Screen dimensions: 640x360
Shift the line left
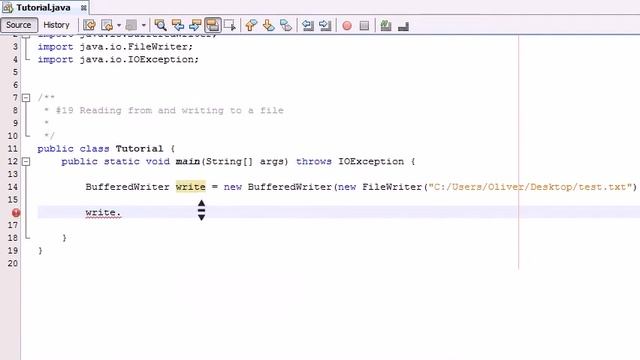(308, 25)
